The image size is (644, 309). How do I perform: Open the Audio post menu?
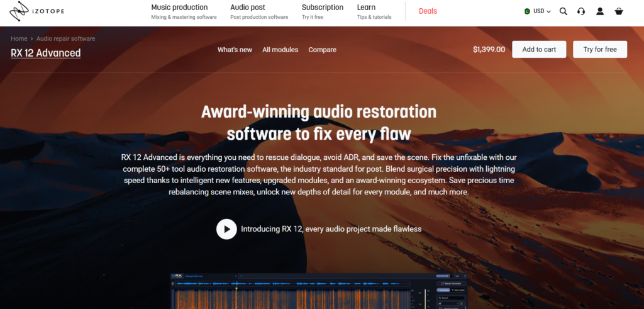259,11
